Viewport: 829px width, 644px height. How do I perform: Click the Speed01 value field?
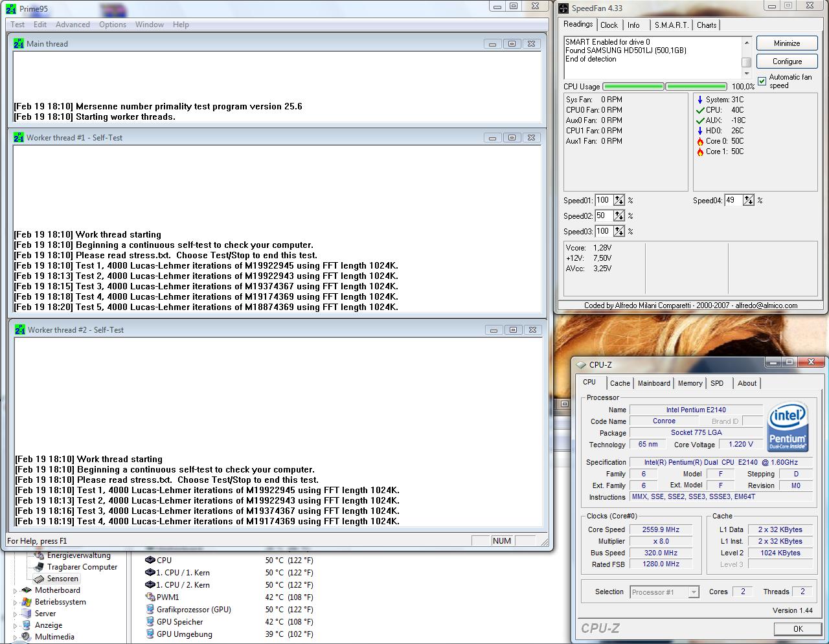click(603, 201)
